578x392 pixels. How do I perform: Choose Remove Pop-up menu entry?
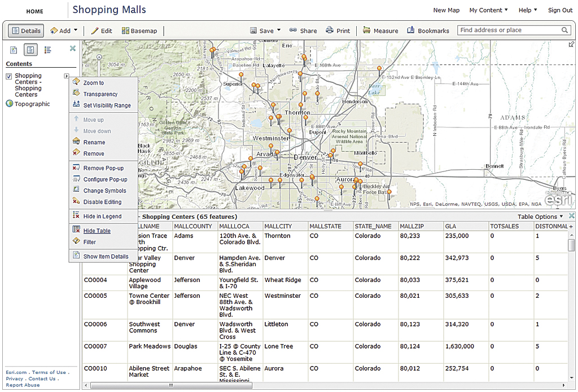coord(104,168)
